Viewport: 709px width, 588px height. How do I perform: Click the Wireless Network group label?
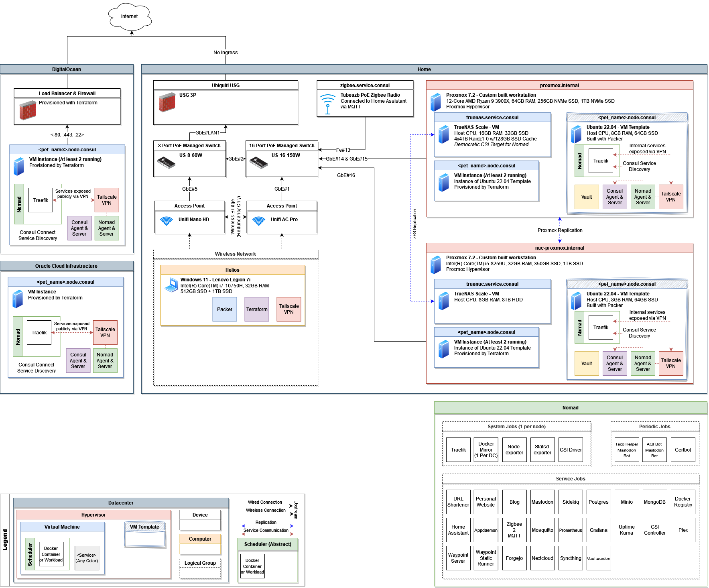pos(236,254)
